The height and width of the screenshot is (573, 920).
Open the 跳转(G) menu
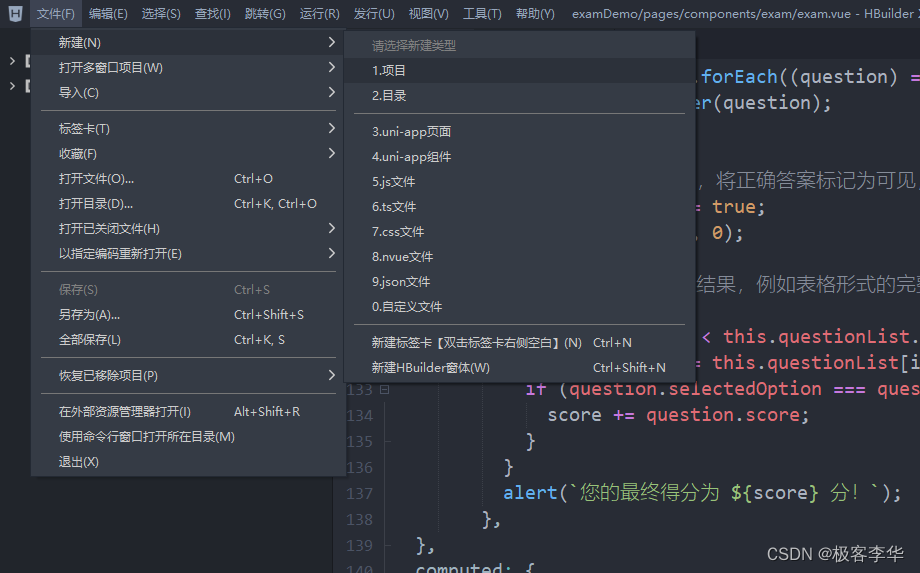tap(265, 13)
